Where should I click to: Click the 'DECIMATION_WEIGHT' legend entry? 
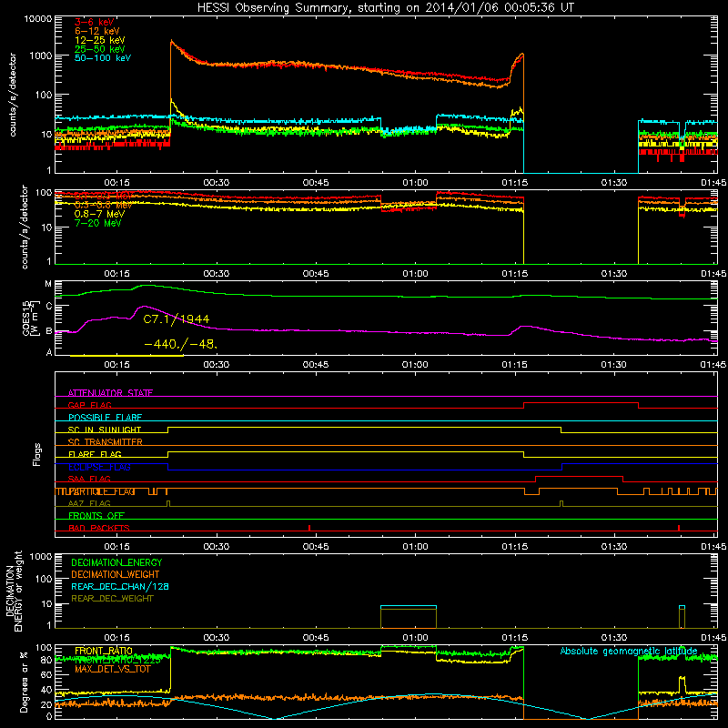click(x=116, y=574)
